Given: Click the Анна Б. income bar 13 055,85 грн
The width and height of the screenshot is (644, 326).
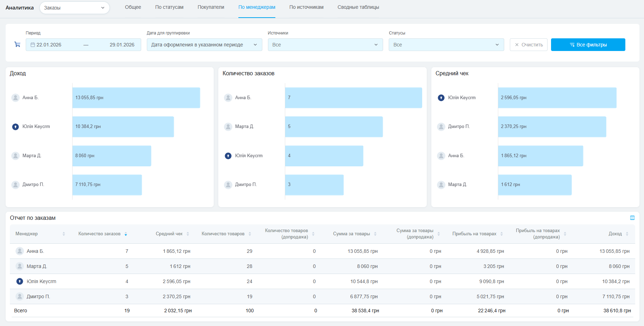Looking at the screenshot, I should point(136,98).
